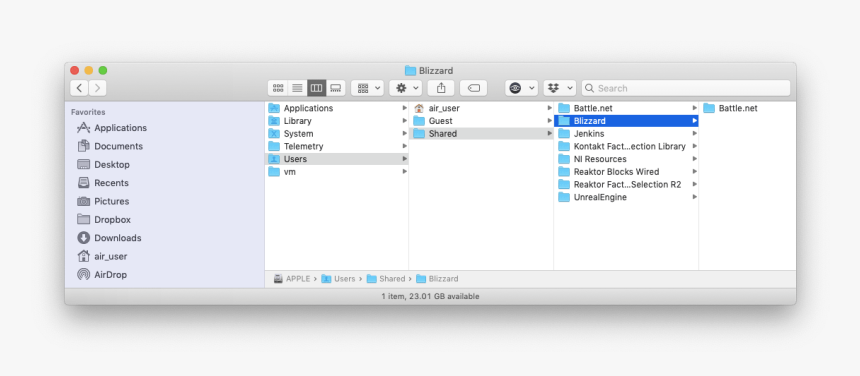This screenshot has height=376, width=860.
Task: Click Shared in the path bar
Action: point(386,278)
